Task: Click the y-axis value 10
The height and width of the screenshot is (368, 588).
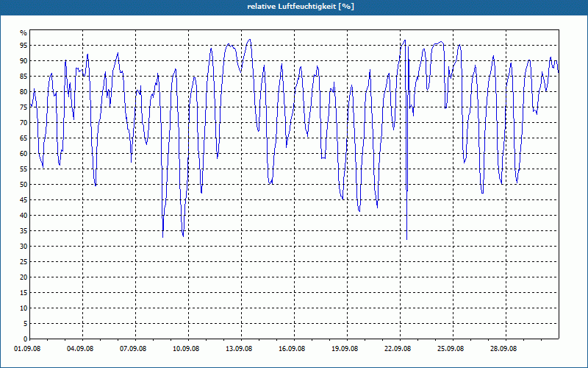Action: pyautogui.click(x=24, y=308)
